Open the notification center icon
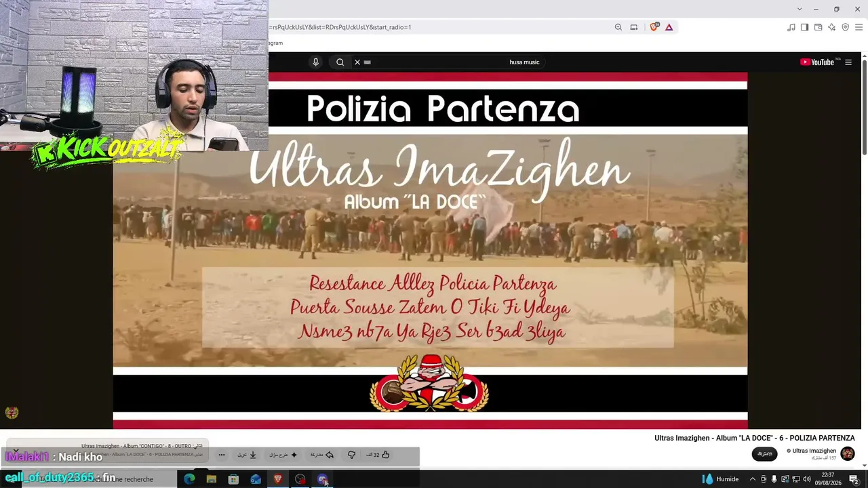 (854, 479)
